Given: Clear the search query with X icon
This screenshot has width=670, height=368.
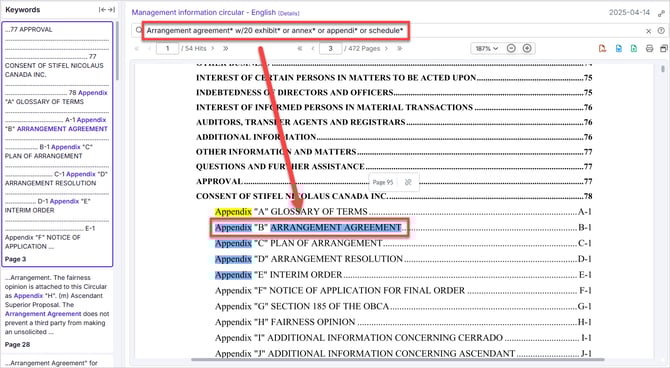Looking at the screenshot, I should pyautogui.click(x=649, y=31).
